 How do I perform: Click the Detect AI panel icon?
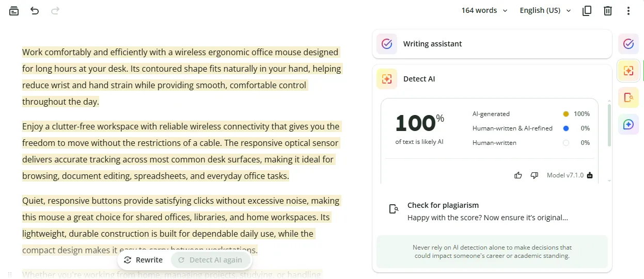pyautogui.click(x=387, y=79)
